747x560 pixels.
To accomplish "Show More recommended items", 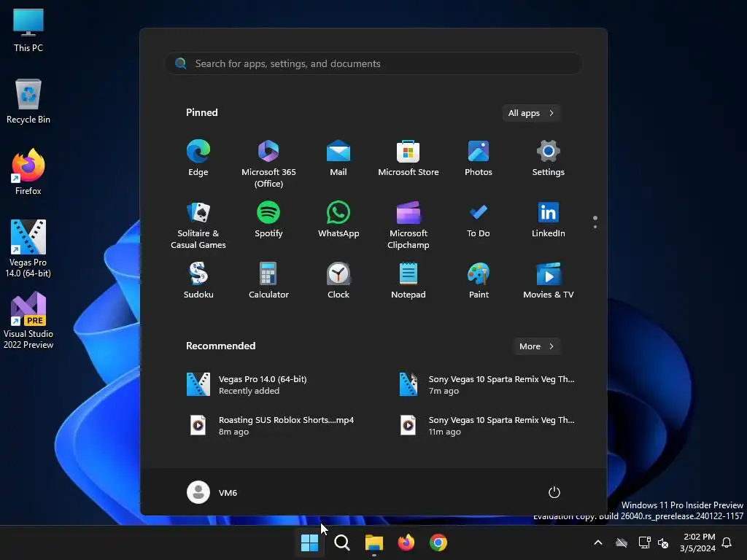I will tap(536, 346).
